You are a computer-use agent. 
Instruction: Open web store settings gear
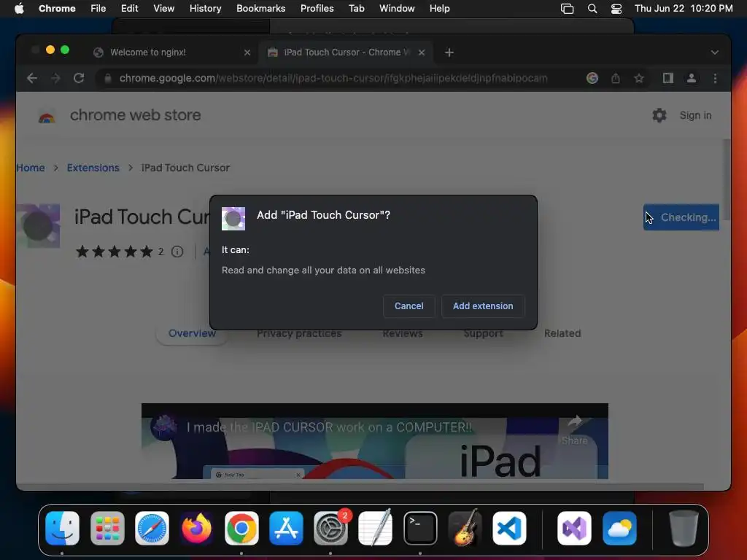point(659,115)
